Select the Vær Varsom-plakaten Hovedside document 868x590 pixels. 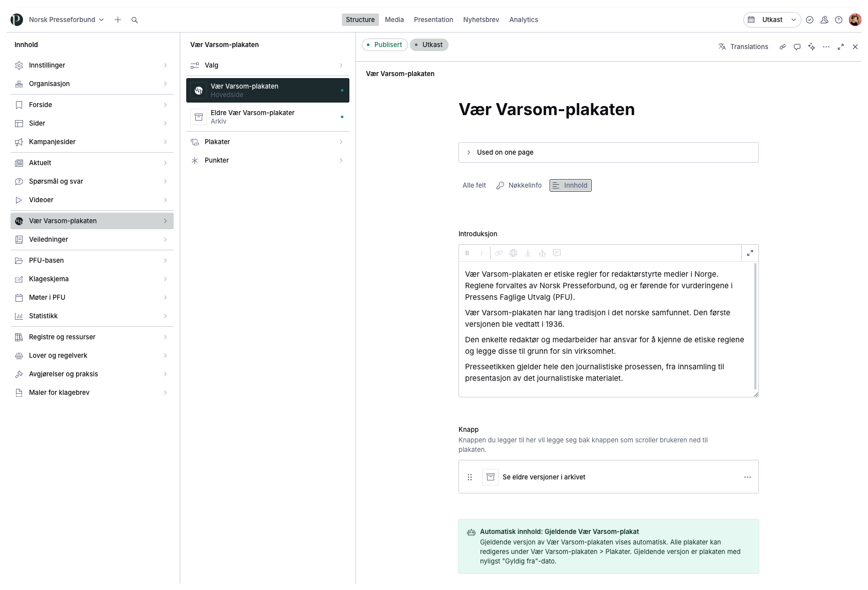pyautogui.click(x=267, y=91)
